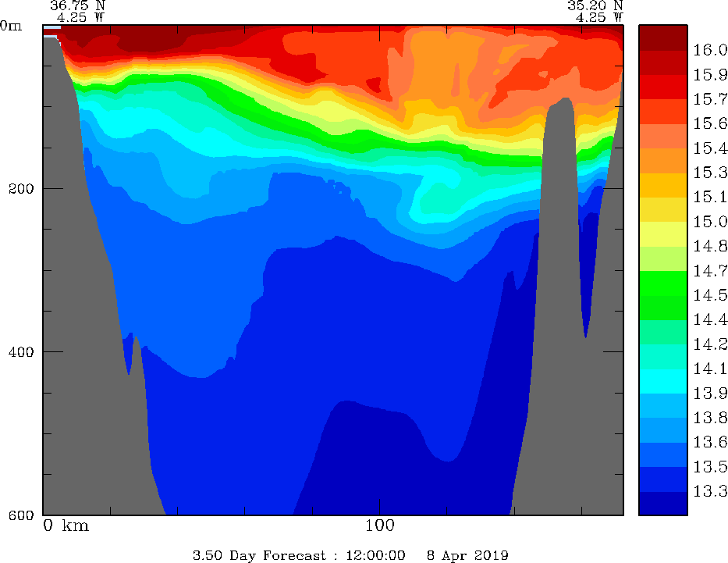Click the 14.8 colorbar value label
The image size is (728, 563).
coord(710,246)
